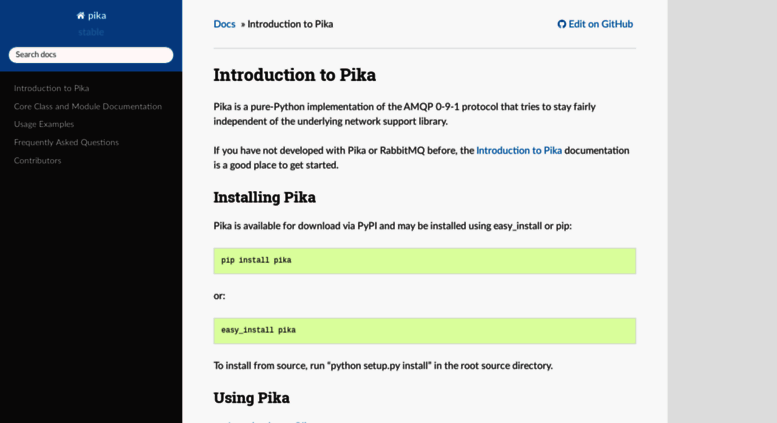Open Frequently Asked Questions page
This screenshot has width=777, height=423.
(x=66, y=143)
